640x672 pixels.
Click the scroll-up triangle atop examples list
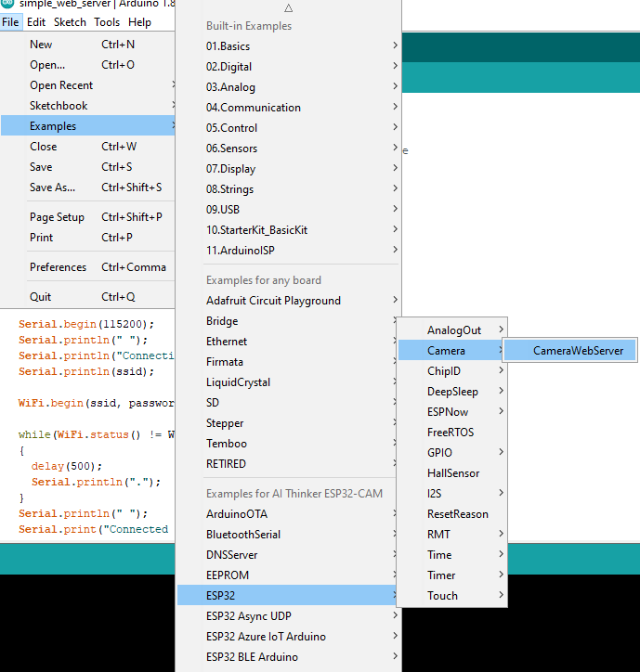pyautogui.click(x=288, y=8)
